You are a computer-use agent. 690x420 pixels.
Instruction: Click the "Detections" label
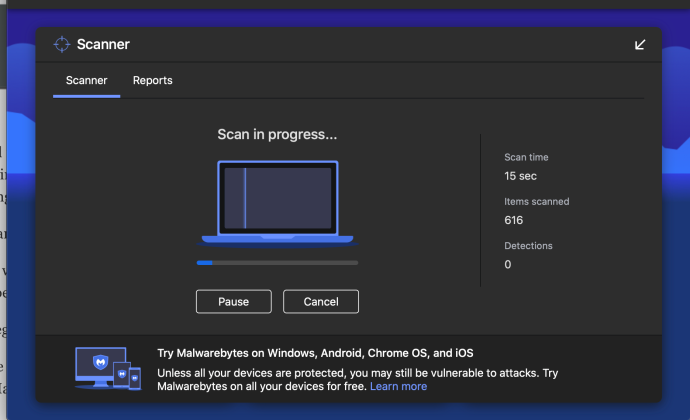[528, 246]
